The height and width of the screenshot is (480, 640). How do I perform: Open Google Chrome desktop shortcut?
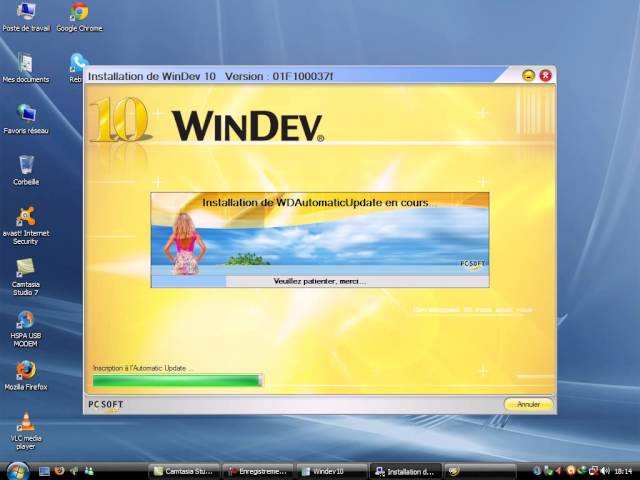(x=79, y=16)
